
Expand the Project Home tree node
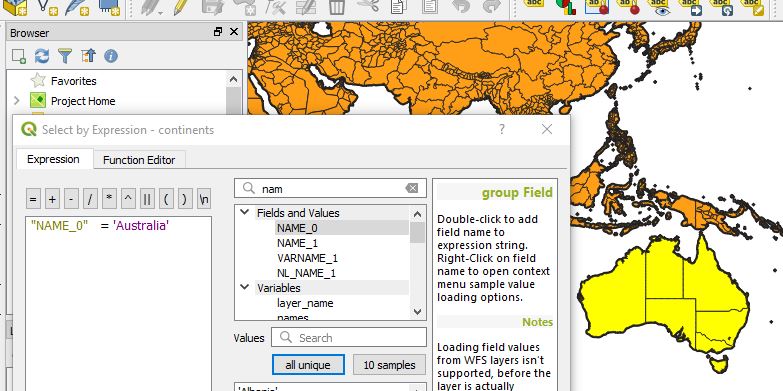[16, 101]
